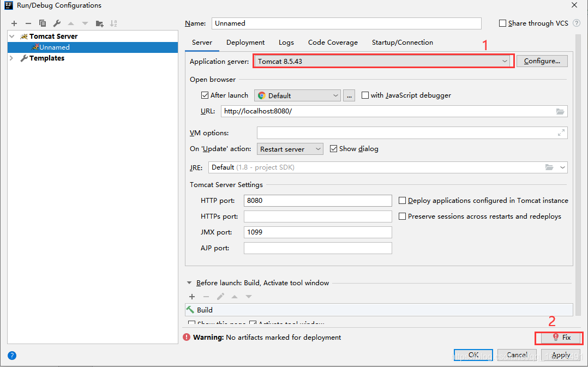The height and width of the screenshot is (367, 588).
Task: Click Fix button
Action: (x=561, y=338)
